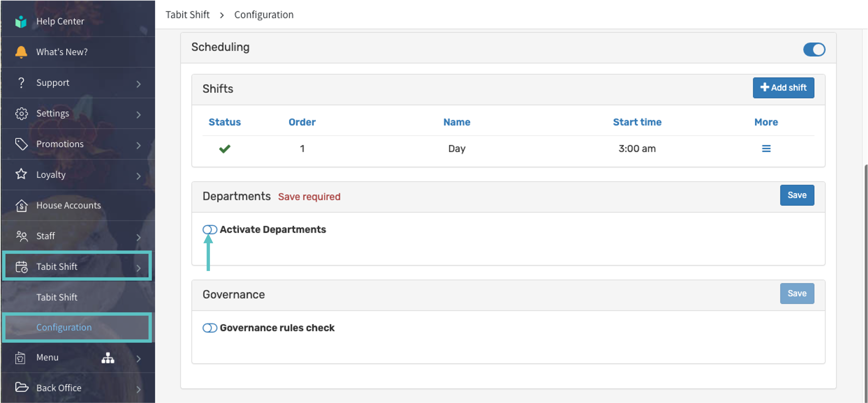
Task: Click the Promotions tag icon
Action: tap(21, 144)
